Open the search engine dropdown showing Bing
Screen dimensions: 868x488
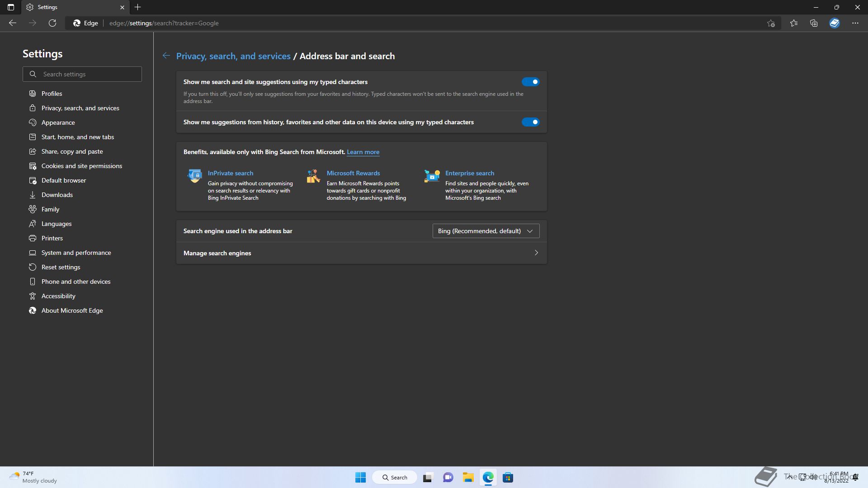pyautogui.click(x=486, y=231)
